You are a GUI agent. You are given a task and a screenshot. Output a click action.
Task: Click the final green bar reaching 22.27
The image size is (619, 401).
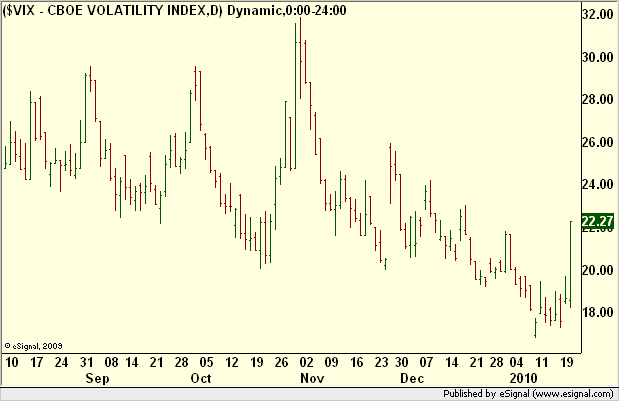(570, 264)
